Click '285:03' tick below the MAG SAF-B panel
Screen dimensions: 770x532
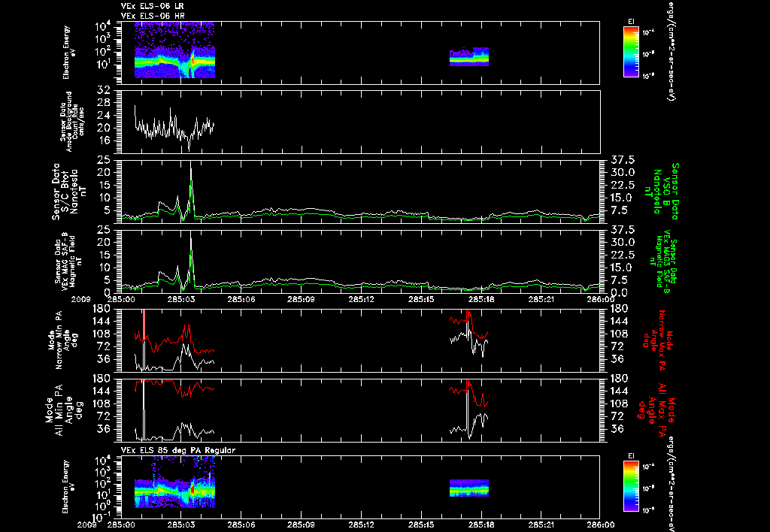pyautogui.click(x=181, y=299)
